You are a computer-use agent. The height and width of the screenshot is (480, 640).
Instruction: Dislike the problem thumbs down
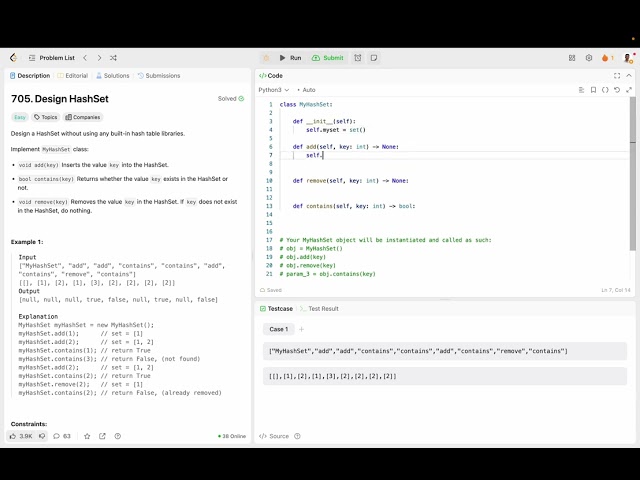click(42, 436)
